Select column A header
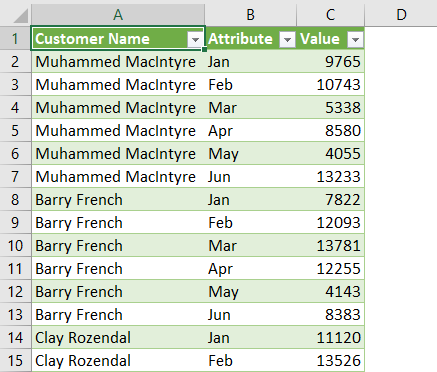 click(x=118, y=15)
